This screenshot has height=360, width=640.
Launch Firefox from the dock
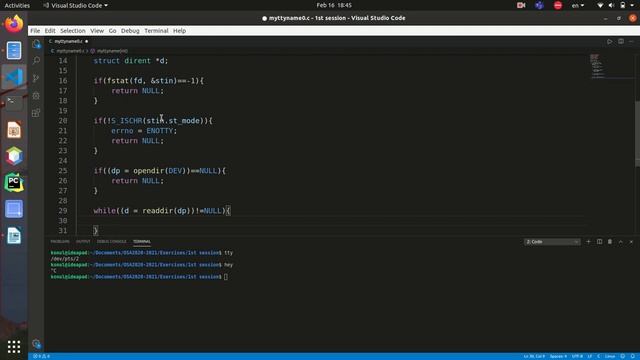point(14,24)
